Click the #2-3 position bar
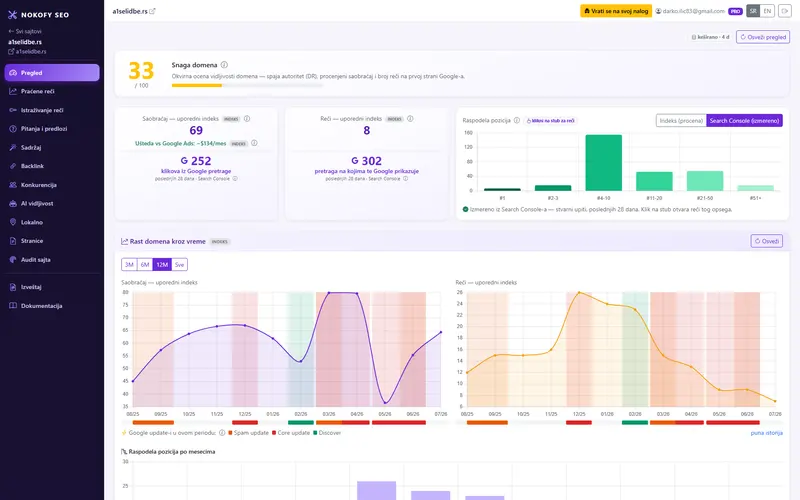The image size is (800, 500). pos(553,188)
